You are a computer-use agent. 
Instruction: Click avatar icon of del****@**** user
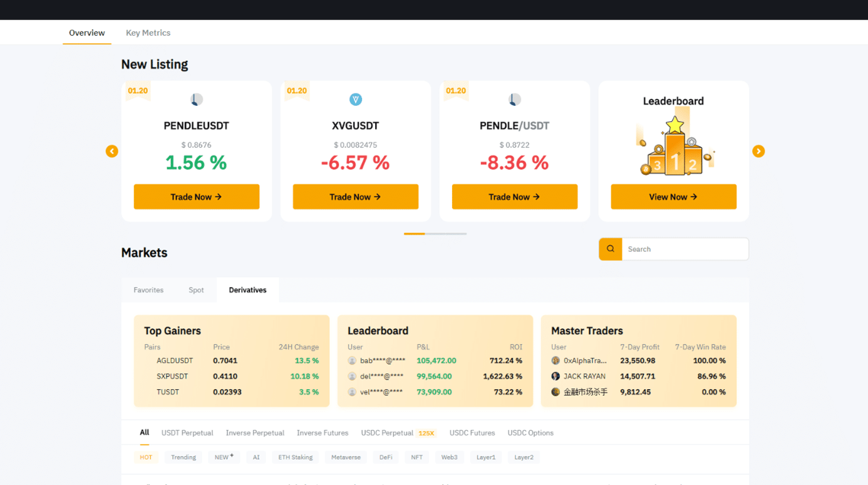tap(352, 377)
